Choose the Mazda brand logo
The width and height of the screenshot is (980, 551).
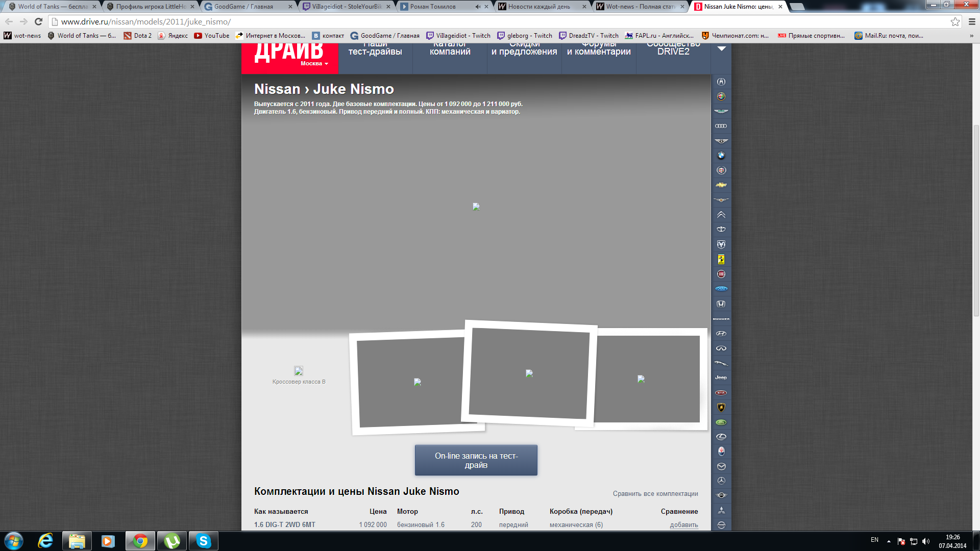(721, 466)
